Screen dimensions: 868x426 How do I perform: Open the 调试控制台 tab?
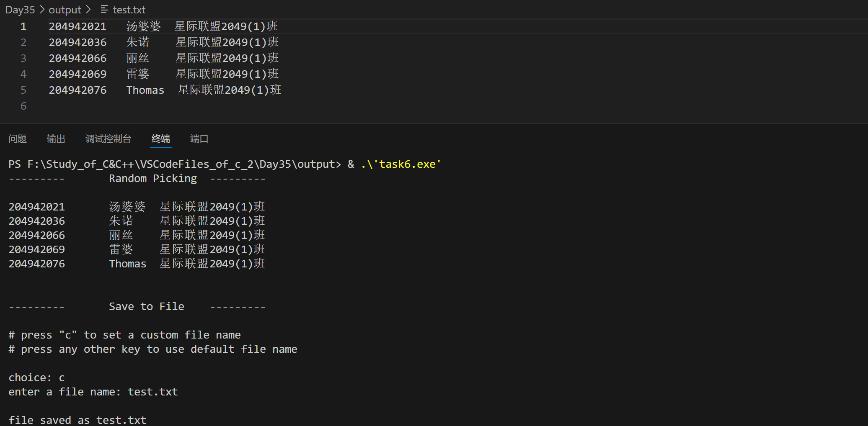[108, 139]
